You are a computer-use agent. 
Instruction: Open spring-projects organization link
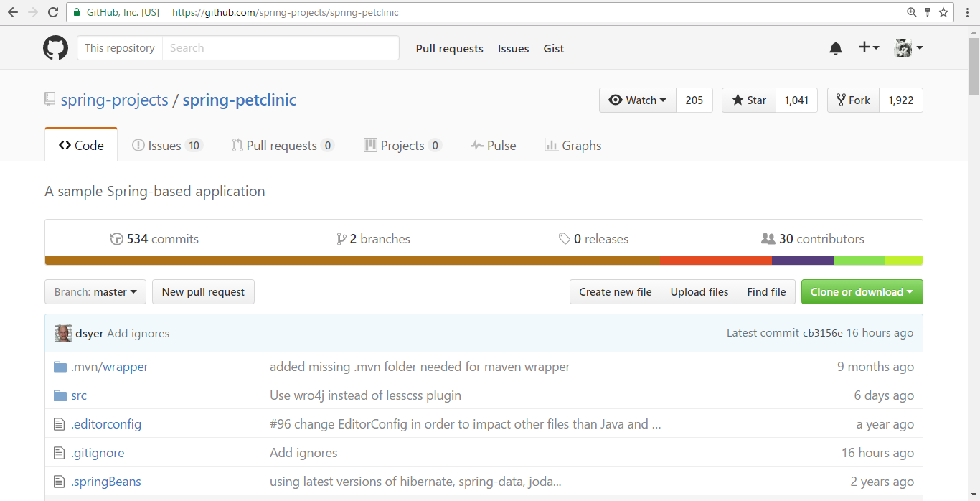click(x=115, y=100)
